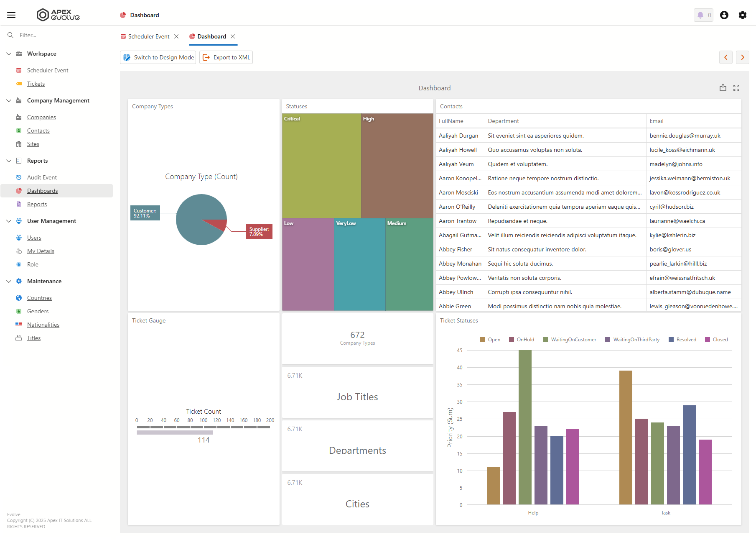The height and width of the screenshot is (540, 756).
Task: Toggle the Open series legend item
Action: click(x=490, y=340)
